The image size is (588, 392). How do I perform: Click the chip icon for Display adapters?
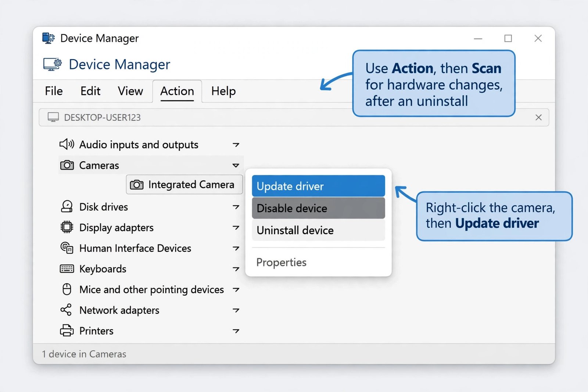[x=67, y=227]
